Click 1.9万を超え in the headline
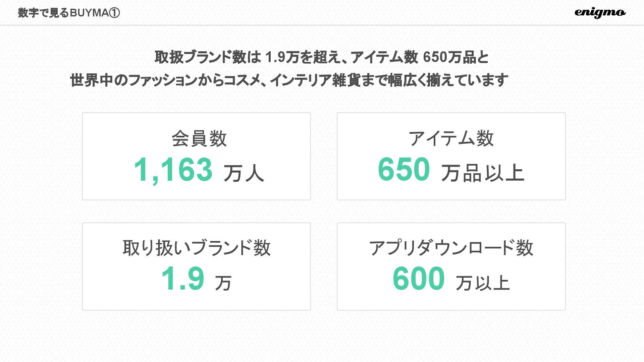Screen dimensions: 644x362 (303, 57)
